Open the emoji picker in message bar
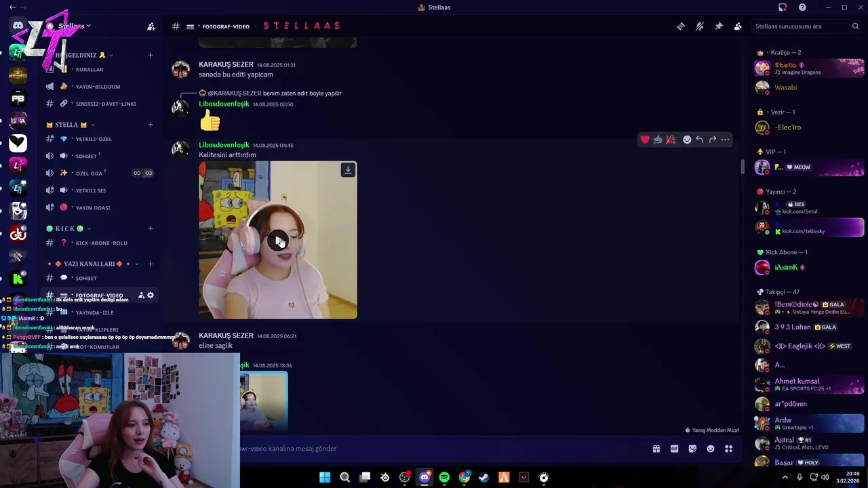Screen dimensions: 868x488 (x=711, y=449)
